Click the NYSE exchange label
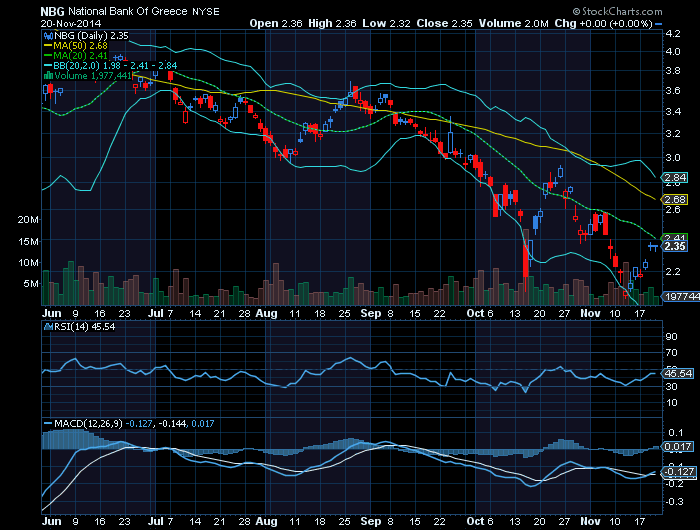 pos(206,12)
